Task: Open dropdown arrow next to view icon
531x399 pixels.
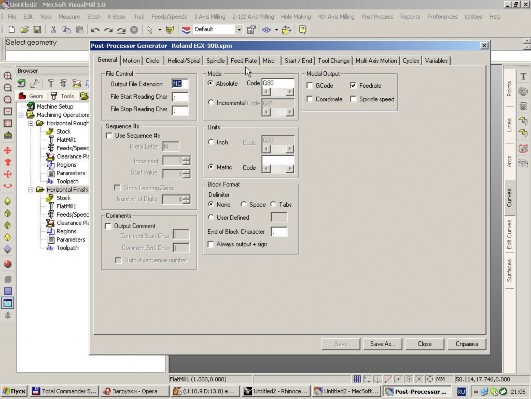Action: tap(276, 30)
